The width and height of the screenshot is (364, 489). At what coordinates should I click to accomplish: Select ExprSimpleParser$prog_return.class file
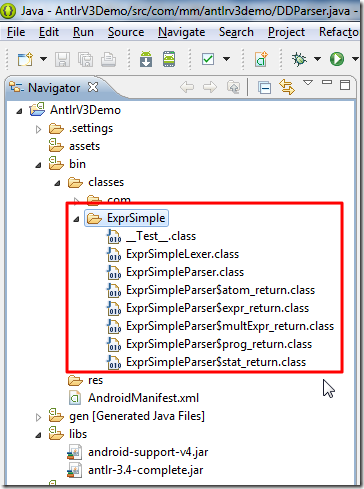click(x=219, y=344)
